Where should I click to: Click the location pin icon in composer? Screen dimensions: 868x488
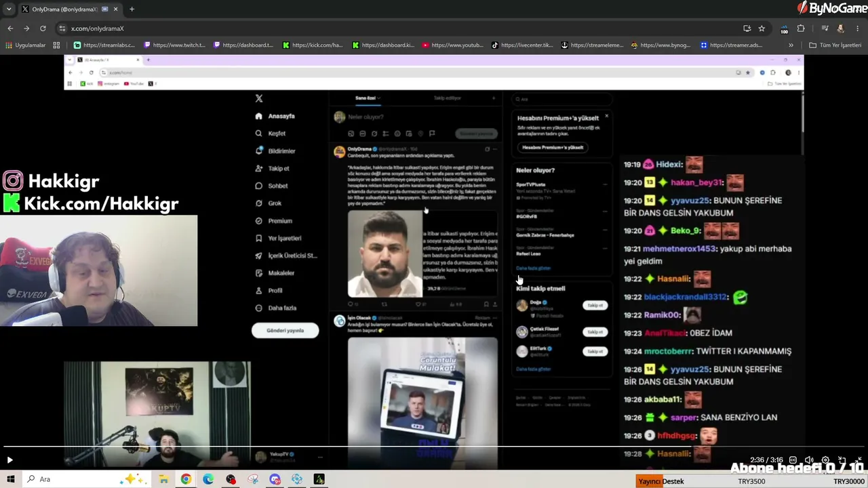click(420, 134)
